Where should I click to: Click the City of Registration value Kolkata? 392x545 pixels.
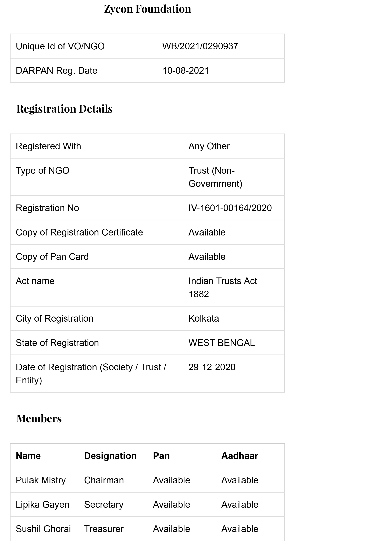click(x=204, y=318)
